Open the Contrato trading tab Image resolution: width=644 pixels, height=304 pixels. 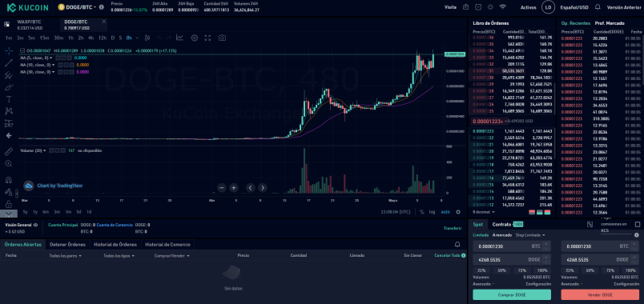(501, 225)
